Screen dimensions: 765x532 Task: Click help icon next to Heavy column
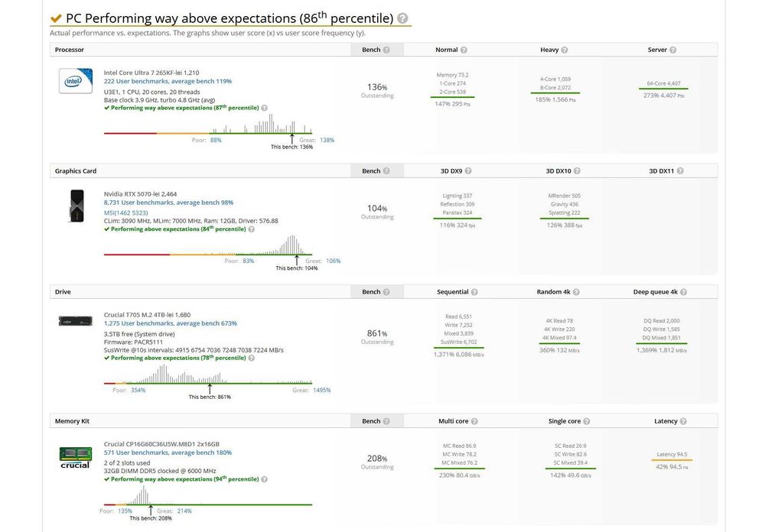565,50
